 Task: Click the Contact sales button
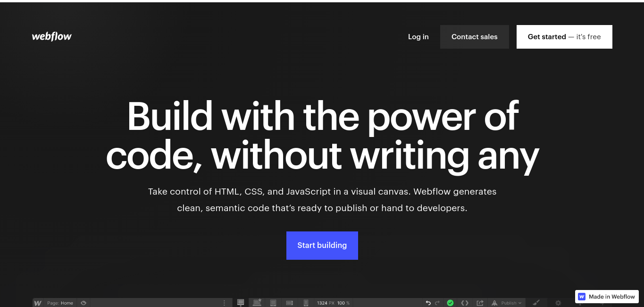tap(475, 37)
